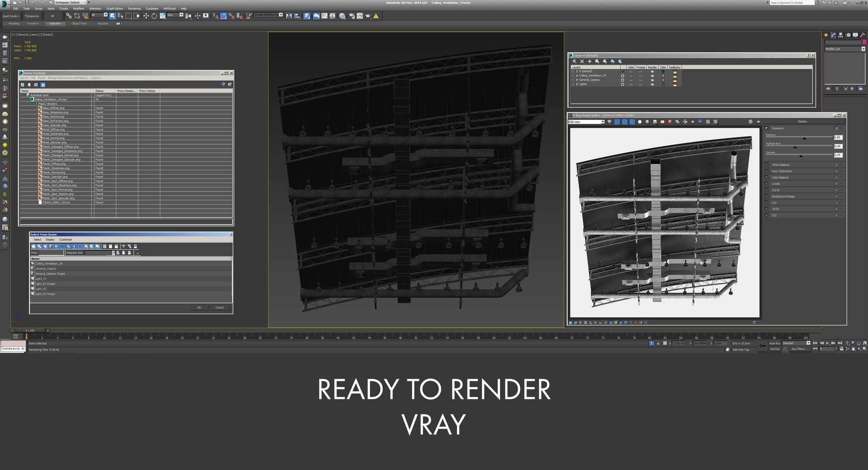868x470 pixels.
Task: Click Key Filters... button
Action: pyautogui.click(x=799, y=349)
